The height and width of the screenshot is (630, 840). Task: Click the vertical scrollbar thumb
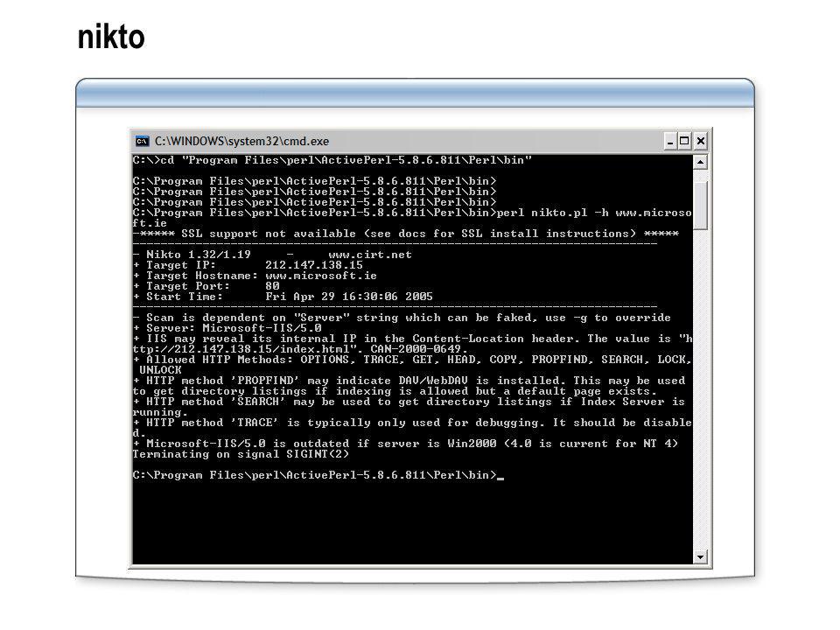pos(700,205)
